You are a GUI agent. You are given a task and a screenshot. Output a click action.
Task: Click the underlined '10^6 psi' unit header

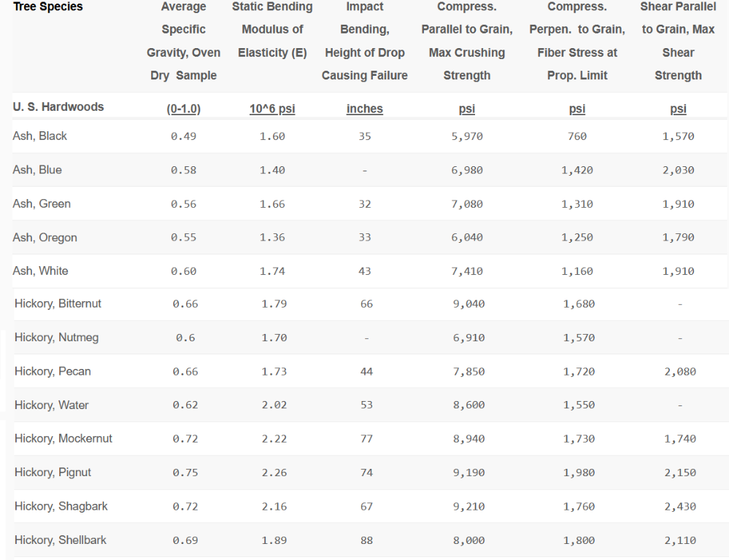[274, 109]
